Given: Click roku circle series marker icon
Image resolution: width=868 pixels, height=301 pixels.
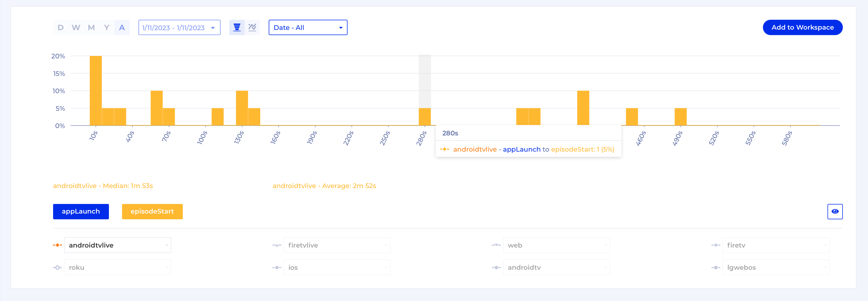Looking at the screenshot, I should 57,268.
